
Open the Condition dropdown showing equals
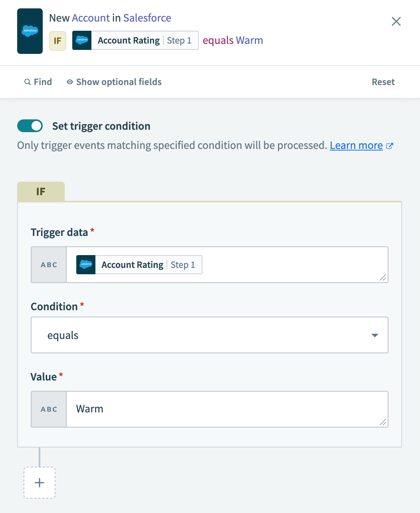click(209, 335)
